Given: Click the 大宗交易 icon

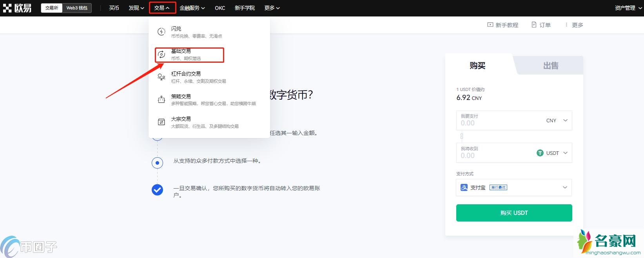Looking at the screenshot, I should [161, 122].
